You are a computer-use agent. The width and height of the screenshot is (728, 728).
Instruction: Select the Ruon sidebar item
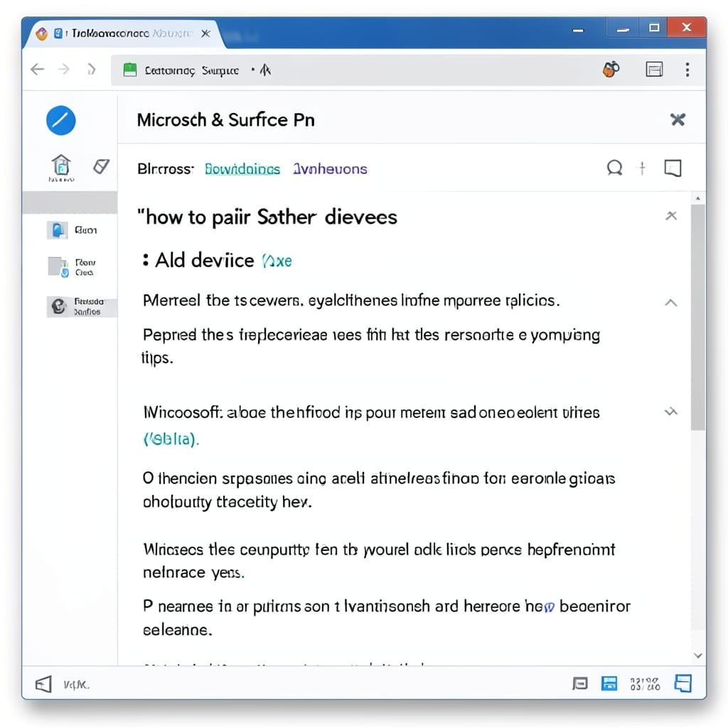click(73, 230)
